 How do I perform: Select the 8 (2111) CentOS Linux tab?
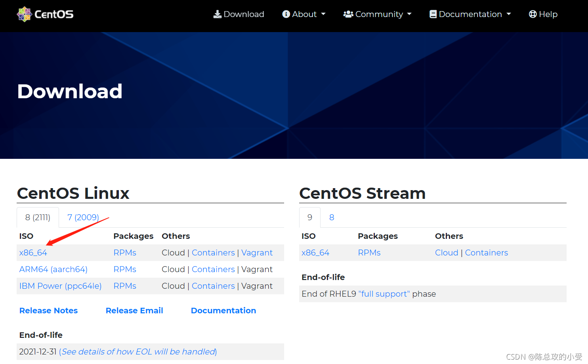pos(38,217)
